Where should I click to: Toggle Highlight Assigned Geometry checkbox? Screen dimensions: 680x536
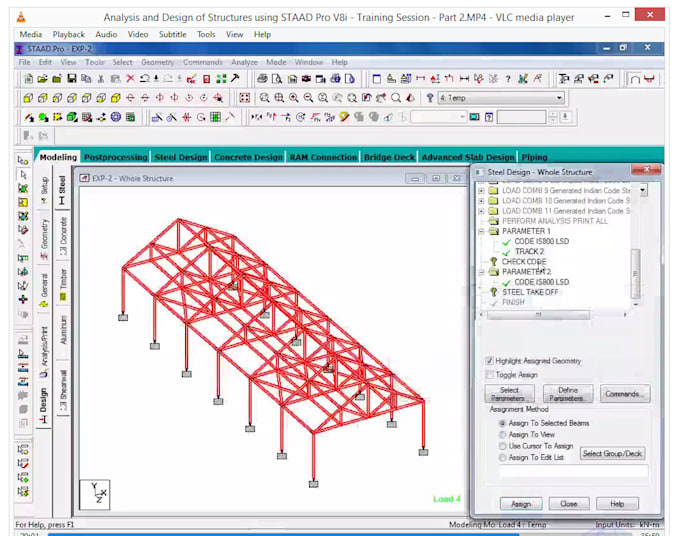click(490, 361)
